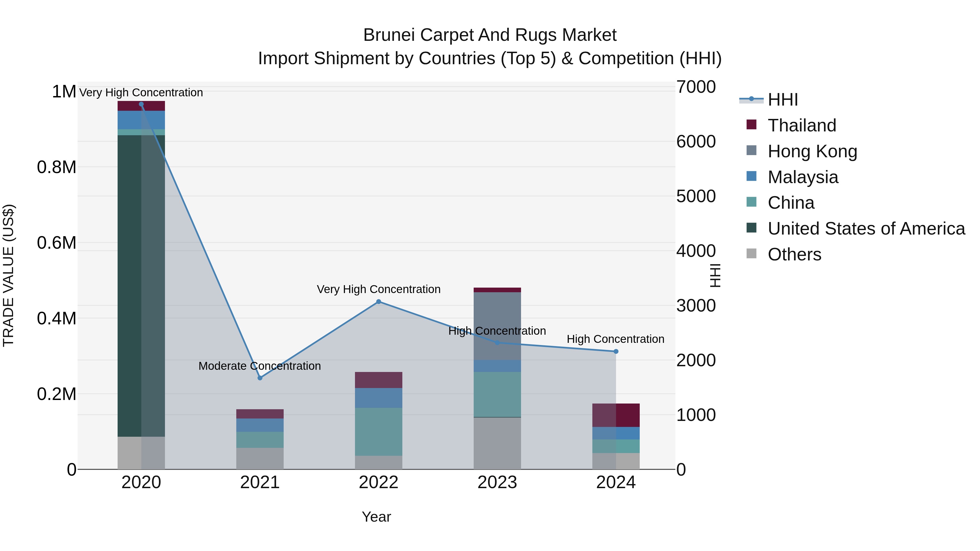This screenshot has width=980, height=551.
Task: Select the 2021 HHI data point
Action: click(x=260, y=378)
